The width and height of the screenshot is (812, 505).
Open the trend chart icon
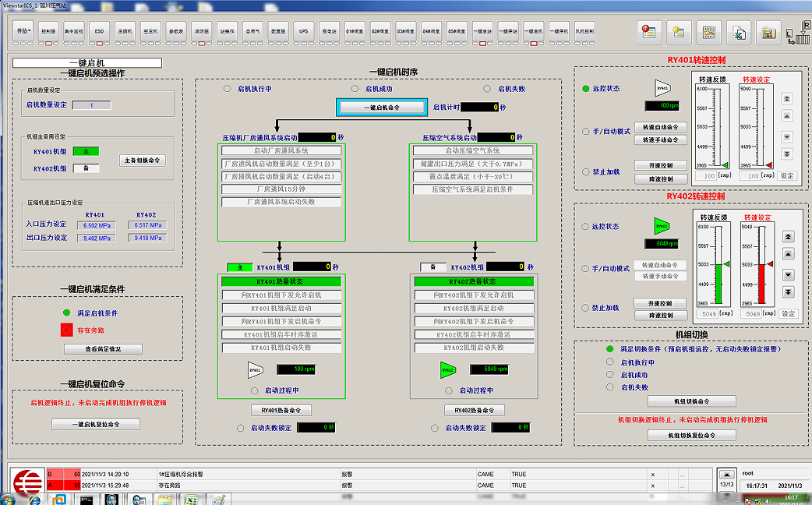708,32
